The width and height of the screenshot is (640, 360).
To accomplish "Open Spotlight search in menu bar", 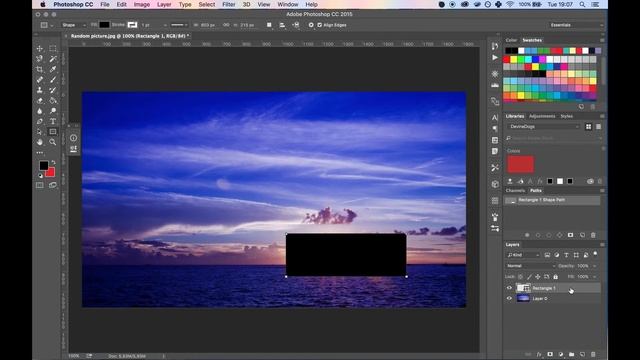I will [x=582, y=4].
